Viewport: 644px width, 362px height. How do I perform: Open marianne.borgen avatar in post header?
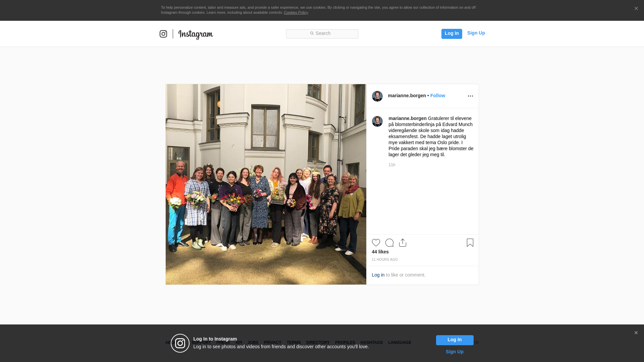click(377, 96)
